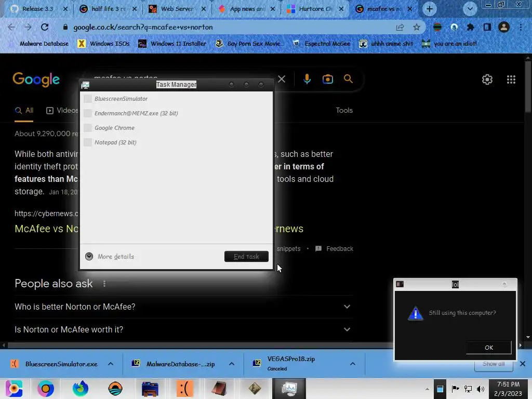
Task: Open the taskbar clock and date
Action: pos(508,389)
